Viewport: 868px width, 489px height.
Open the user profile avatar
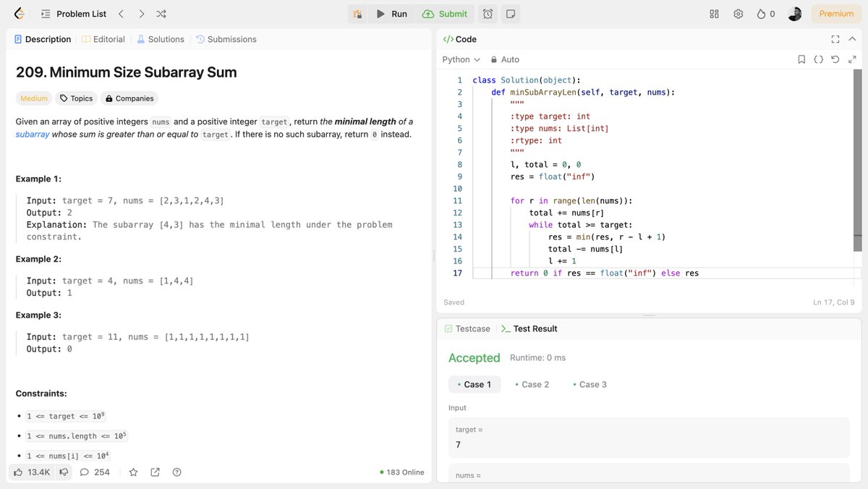(794, 14)
